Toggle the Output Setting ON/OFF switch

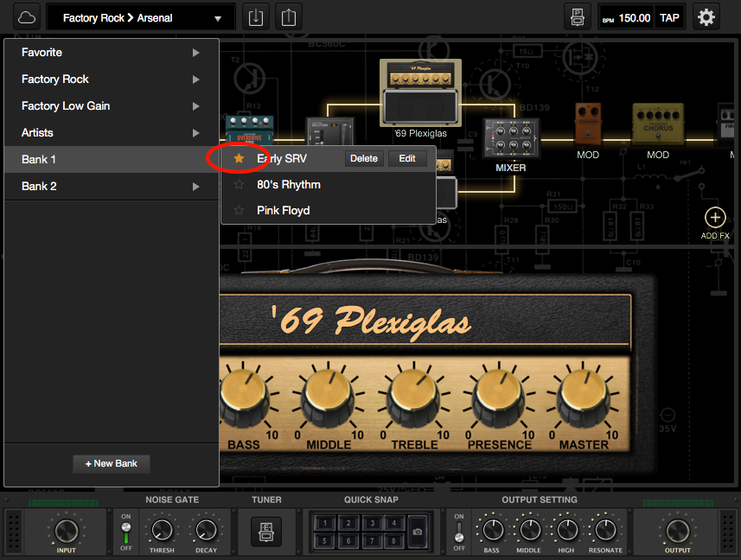pyautogui.click(x=459, y=532)
